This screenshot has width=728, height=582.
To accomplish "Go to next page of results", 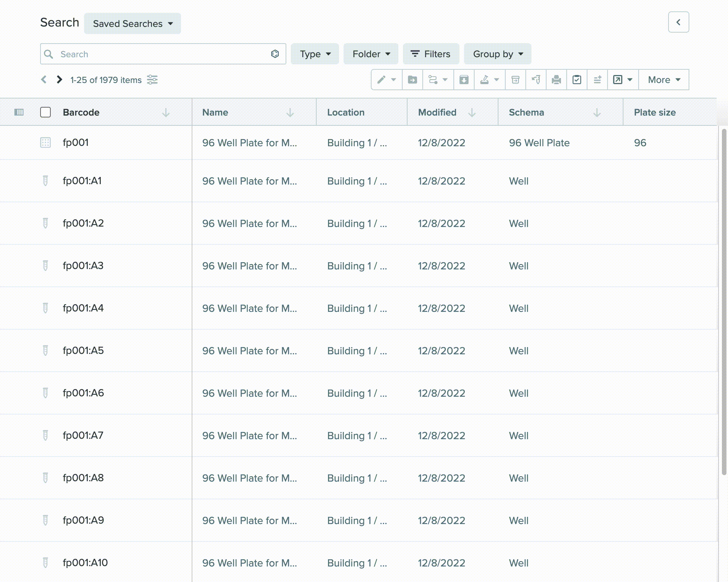I will pos(59,80).
